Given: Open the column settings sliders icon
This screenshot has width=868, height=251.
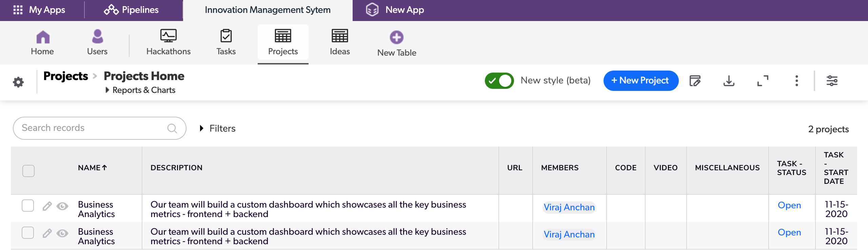Looking at the screenshot, I should coord(832,81).
